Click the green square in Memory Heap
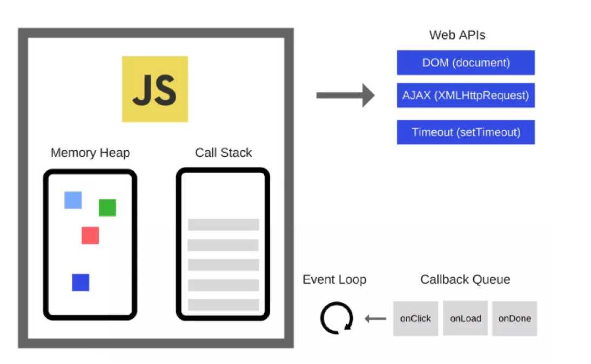 click(108, 207)
